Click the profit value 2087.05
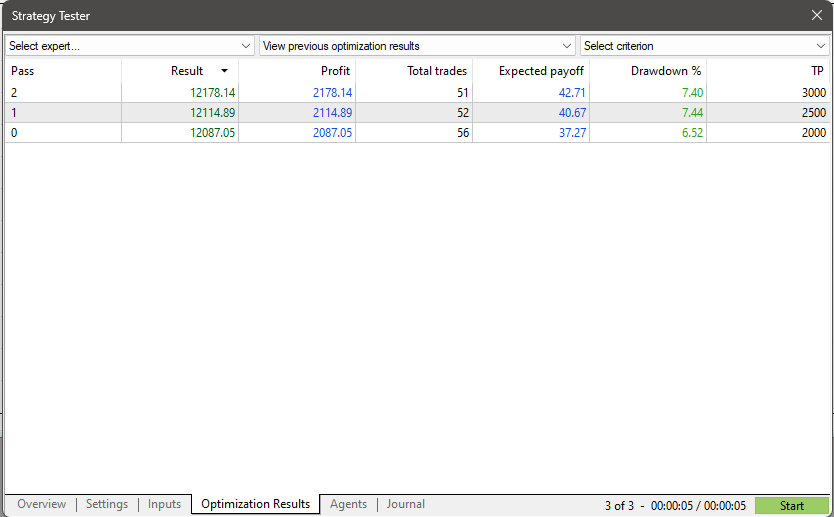834x517 pixels. point(332,132)
